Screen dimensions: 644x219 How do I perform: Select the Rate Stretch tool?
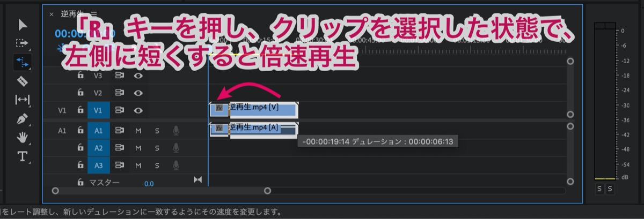tap(23, 62)
